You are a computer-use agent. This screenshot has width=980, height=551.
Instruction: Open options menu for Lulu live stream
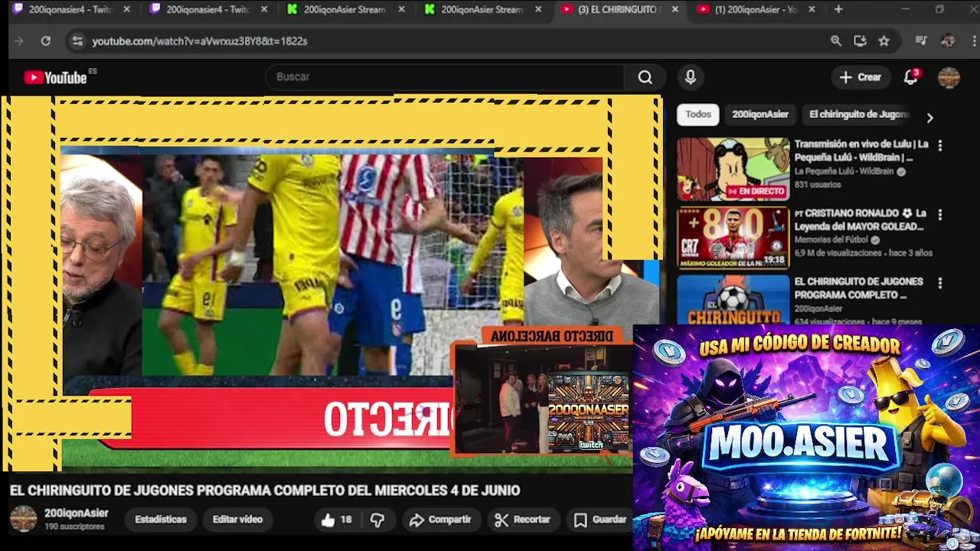tap(939, 145)
